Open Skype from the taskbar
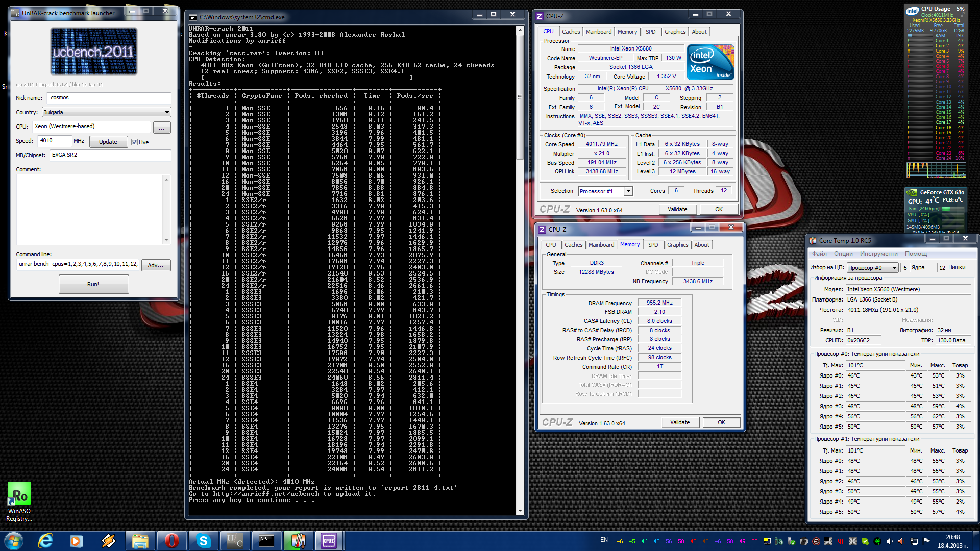This screenshot has height=551, width=980. [x=203, y=541]
